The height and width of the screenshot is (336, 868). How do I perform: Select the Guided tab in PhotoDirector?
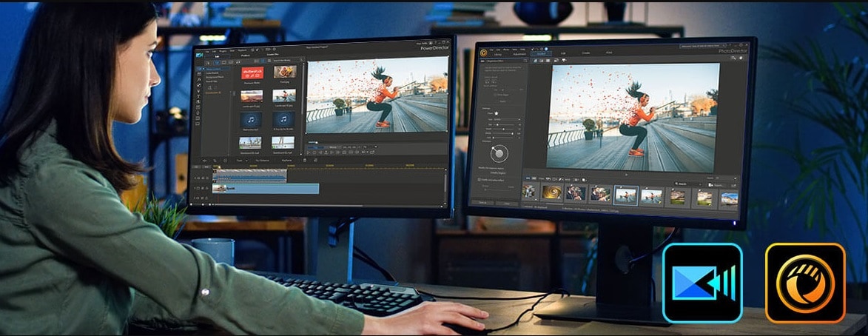[542, 53]
